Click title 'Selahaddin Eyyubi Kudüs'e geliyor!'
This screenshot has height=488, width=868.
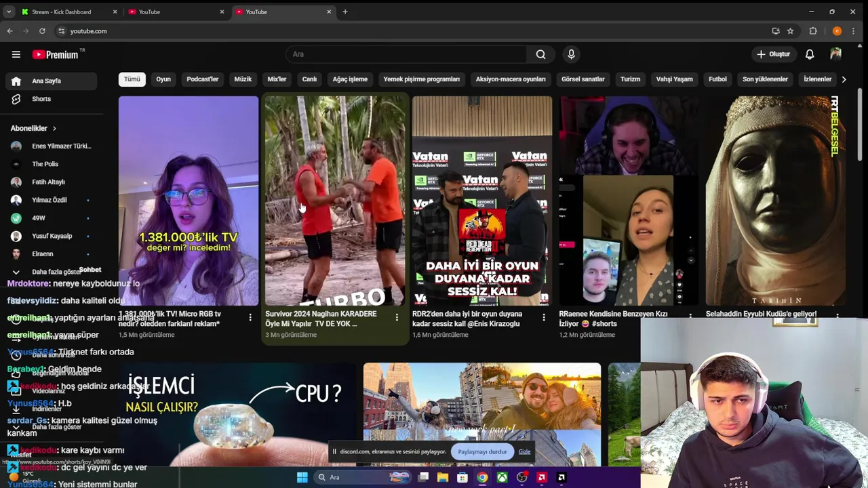(761, 314)
